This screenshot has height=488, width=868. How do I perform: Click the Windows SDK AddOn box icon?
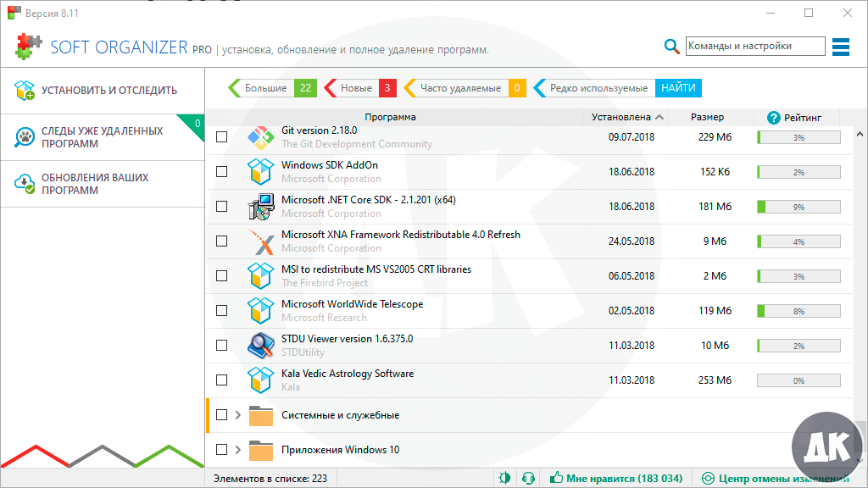(x=261, y=171)
